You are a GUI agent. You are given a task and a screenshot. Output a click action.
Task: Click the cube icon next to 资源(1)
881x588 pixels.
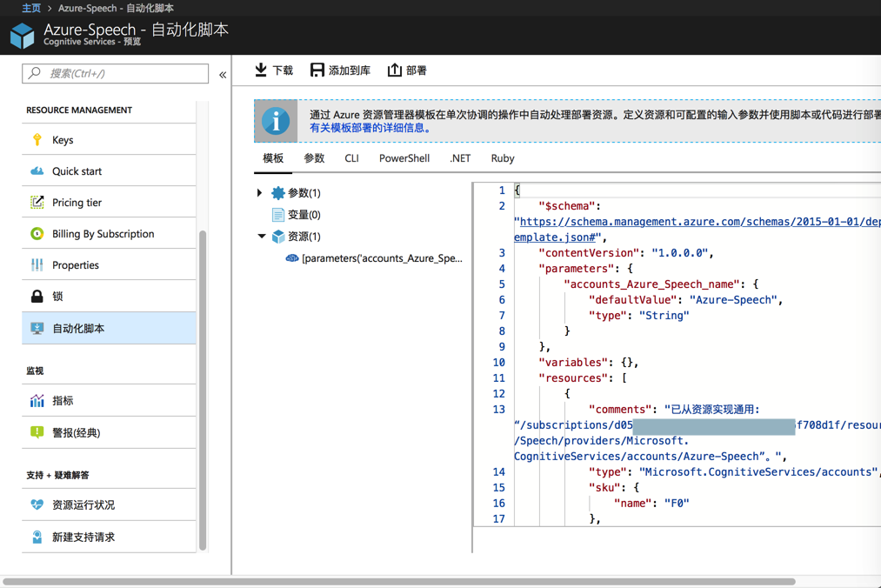click(x=278, y=237)
